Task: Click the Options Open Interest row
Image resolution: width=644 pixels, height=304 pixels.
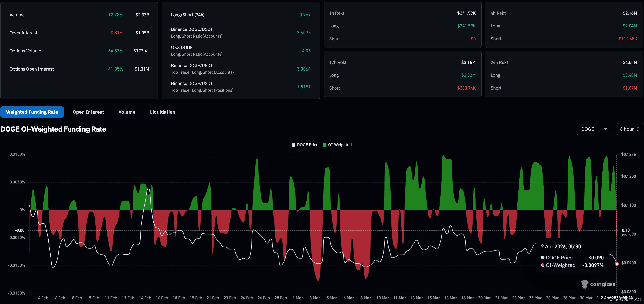Action: (x=32, y=69)
